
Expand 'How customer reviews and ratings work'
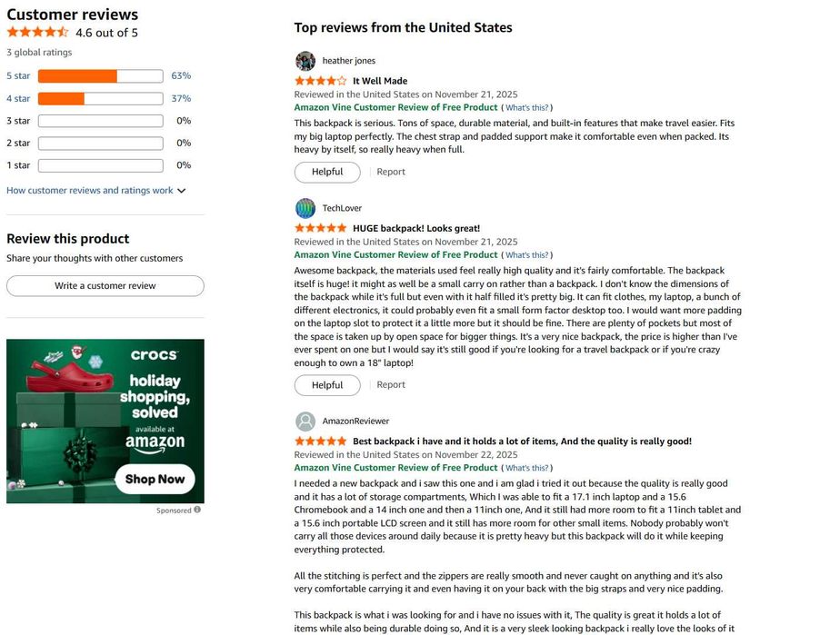coord(95,191)
